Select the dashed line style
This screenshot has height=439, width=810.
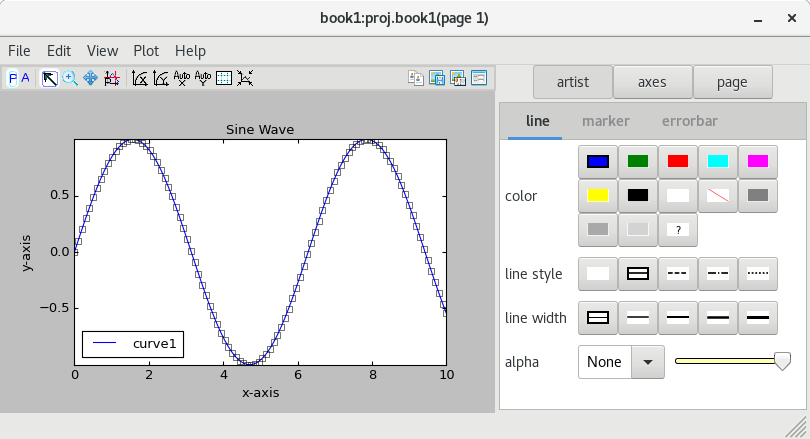(x=678, y=274)
